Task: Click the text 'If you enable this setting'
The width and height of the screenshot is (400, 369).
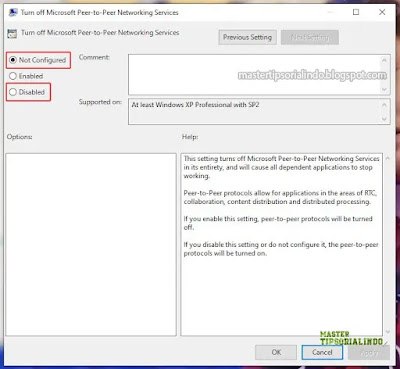Action: 278,223
